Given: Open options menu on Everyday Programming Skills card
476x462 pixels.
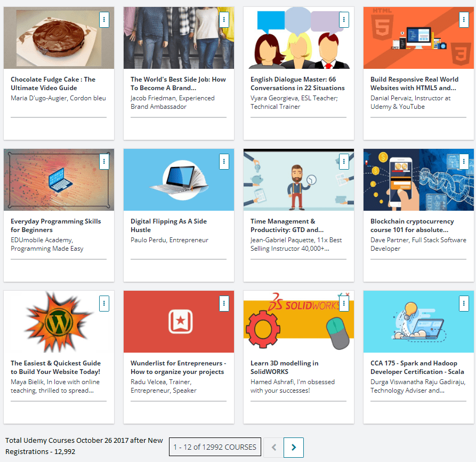Looking at the screenshot, I should 104,161.
